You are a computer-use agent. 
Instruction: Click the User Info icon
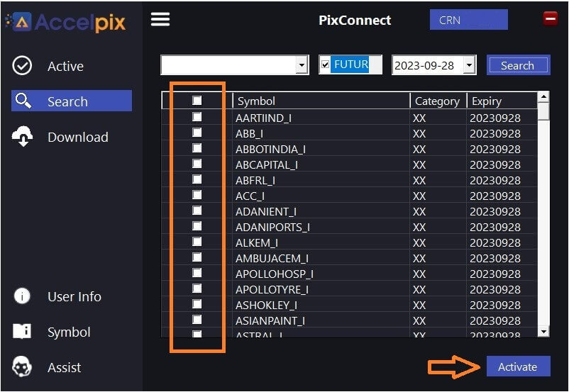coord(22,296)
